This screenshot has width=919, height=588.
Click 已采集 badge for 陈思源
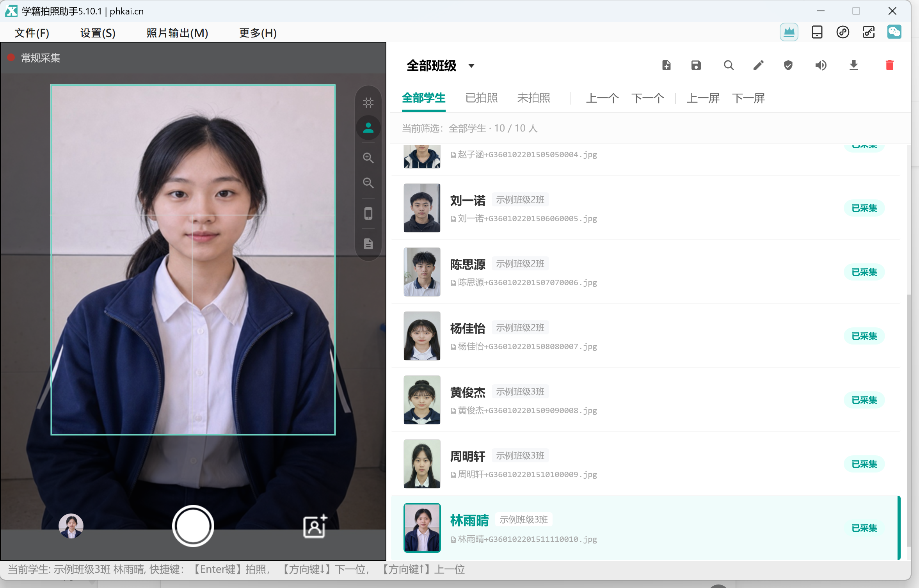[864, 272]
